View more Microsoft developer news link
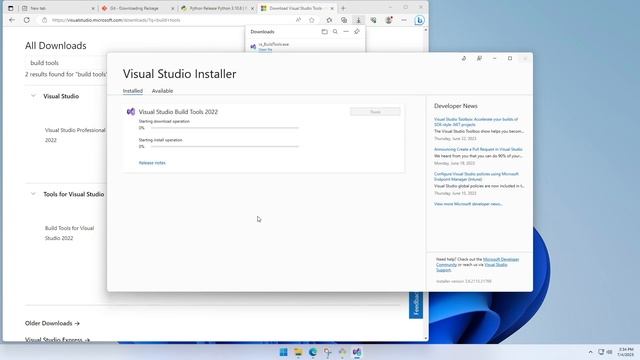 (468, 204)
